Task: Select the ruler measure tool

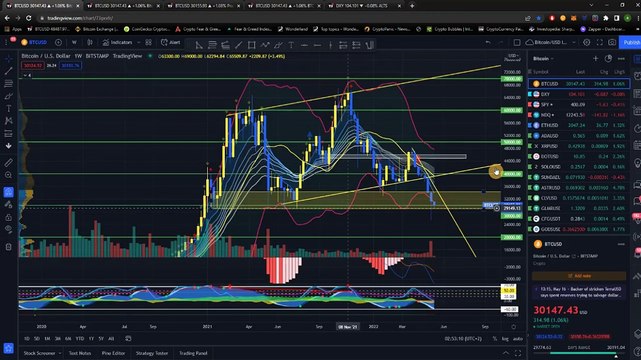Action: pyautogui.click(x=9, y=163)
